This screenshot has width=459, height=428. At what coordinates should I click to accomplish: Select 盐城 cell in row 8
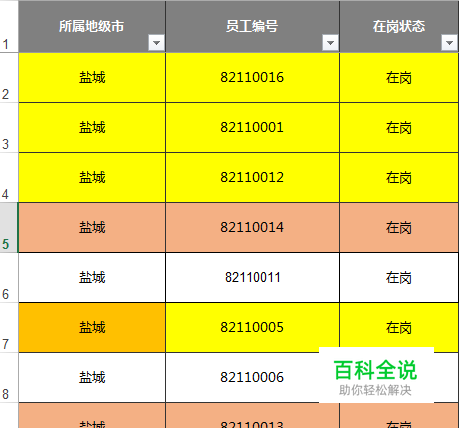pyautogui.click(x=92, y=378)
